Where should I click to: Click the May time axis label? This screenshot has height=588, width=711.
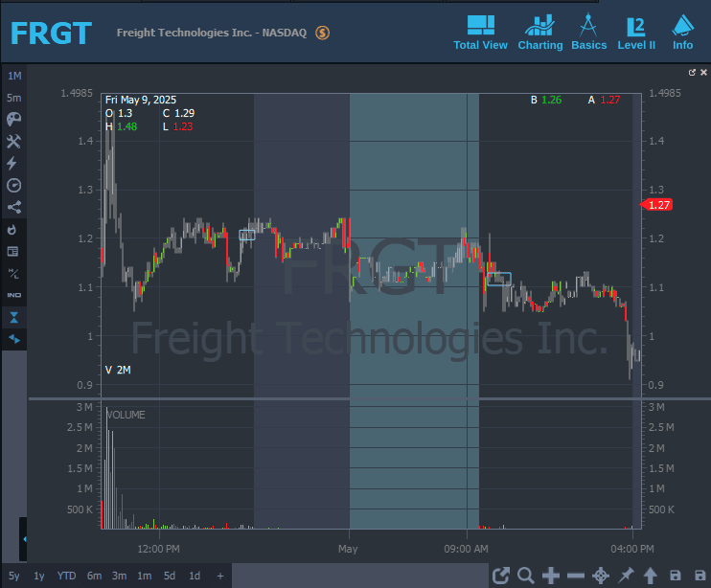click(348, 549)
